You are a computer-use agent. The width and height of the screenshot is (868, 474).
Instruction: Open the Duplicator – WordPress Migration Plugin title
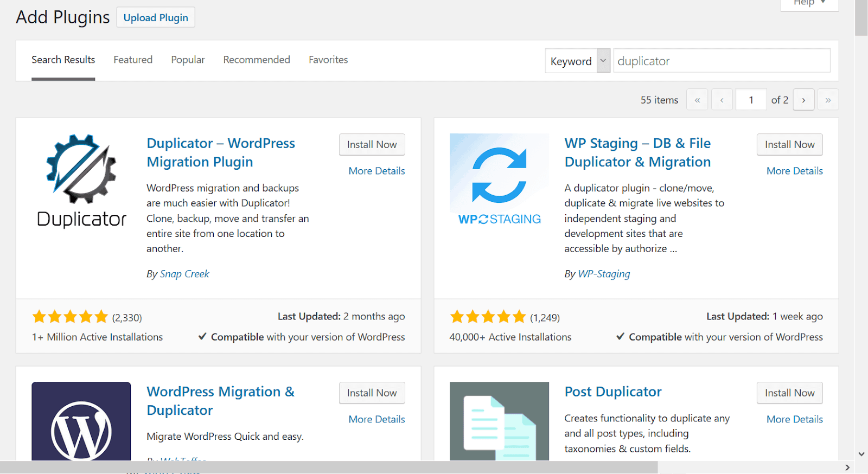[221, 152]
